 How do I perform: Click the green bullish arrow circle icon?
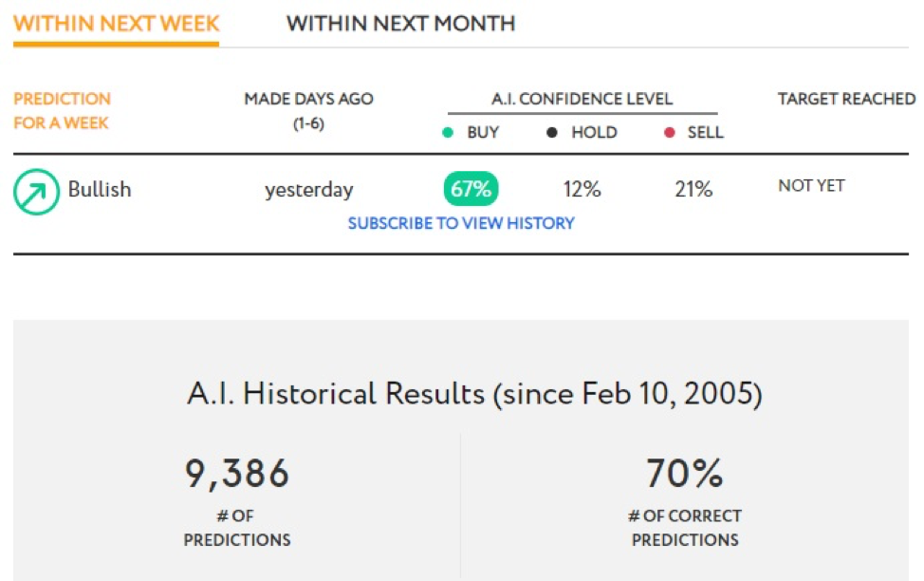pyautogui.click(x=36, y=192)
